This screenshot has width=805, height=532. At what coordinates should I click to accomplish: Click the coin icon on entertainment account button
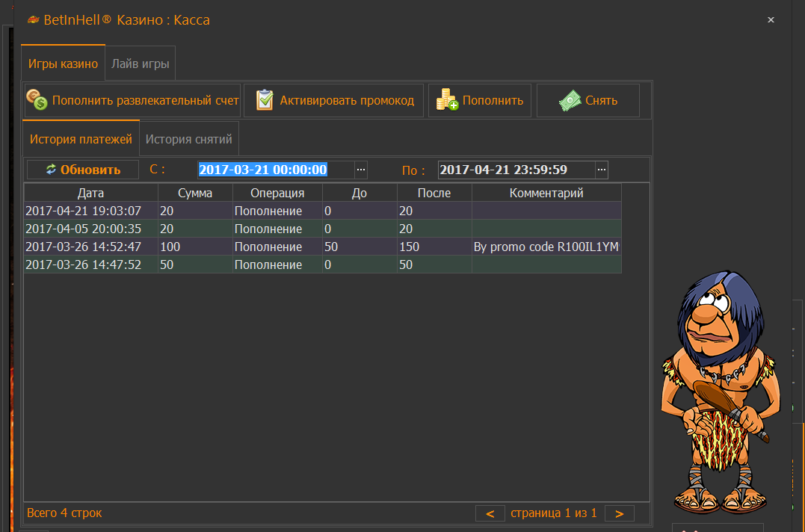click(x=37, y=100)
